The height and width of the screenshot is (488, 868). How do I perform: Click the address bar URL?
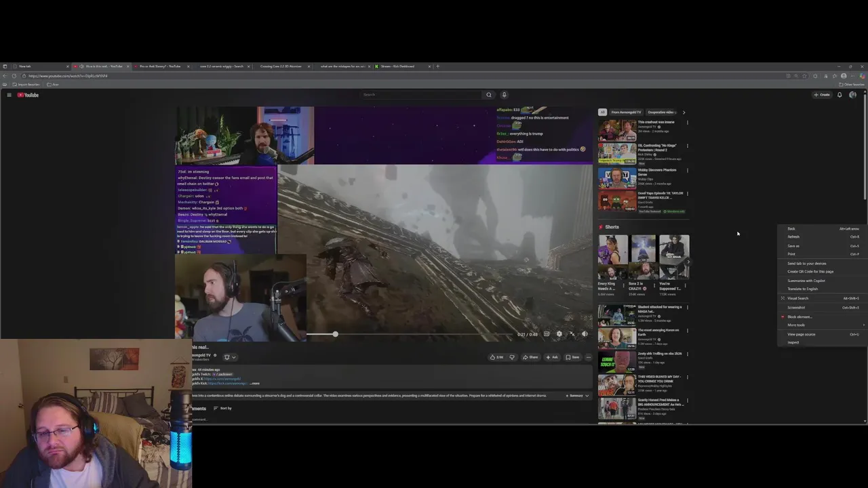68,76
